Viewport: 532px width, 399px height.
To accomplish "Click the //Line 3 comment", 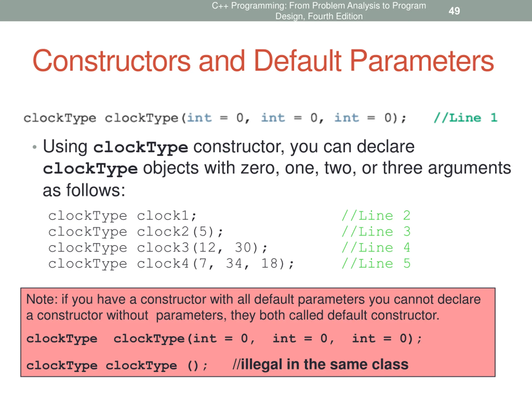I will pos(376,232).
